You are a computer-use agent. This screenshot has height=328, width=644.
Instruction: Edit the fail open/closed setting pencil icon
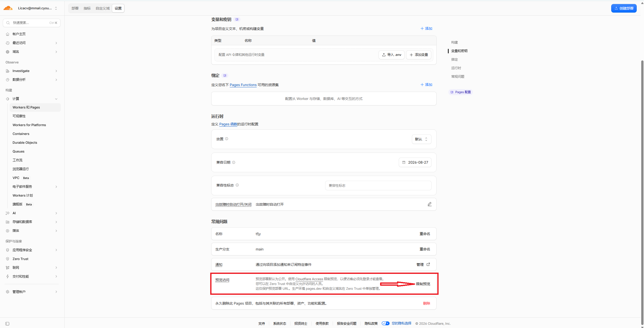(430, 204)
